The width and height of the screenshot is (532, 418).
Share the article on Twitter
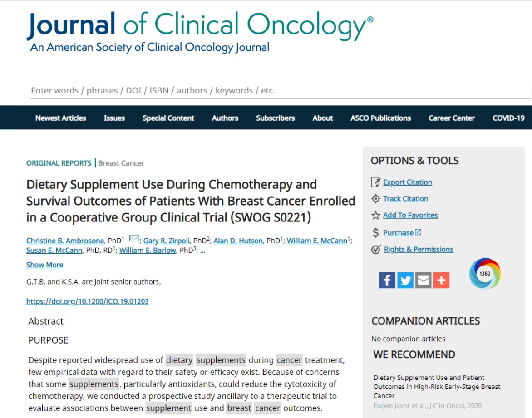tap(405, 280)
